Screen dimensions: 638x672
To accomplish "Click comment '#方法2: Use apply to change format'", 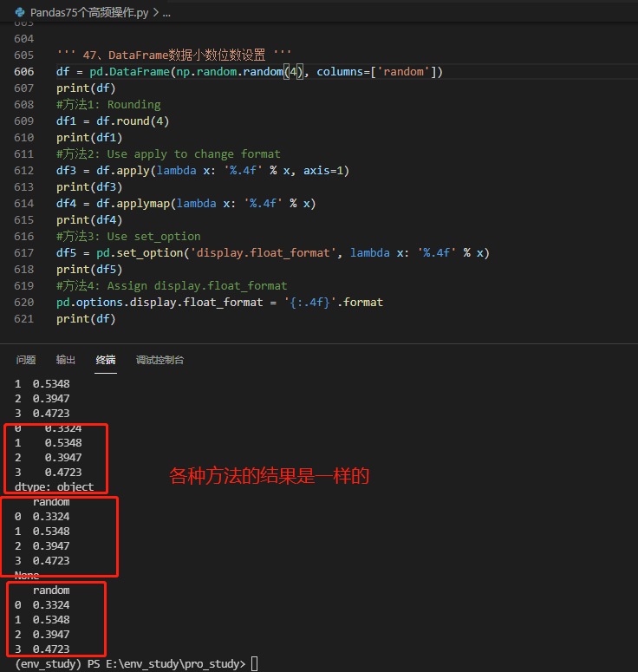I will (168, 154).
